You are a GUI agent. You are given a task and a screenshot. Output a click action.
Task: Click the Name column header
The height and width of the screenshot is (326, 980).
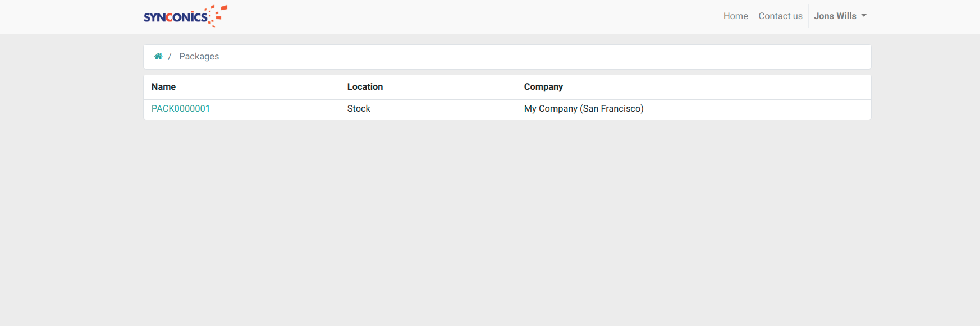coord(163,87)
